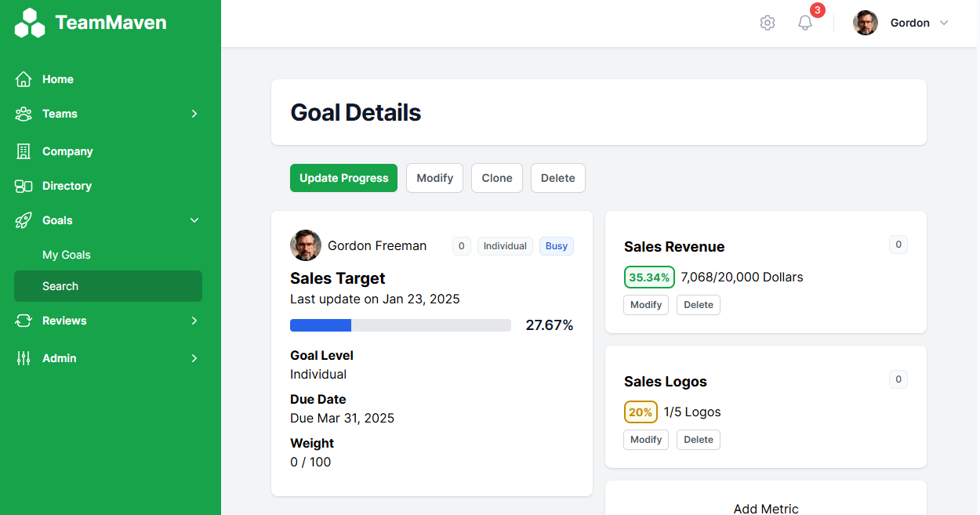980x515 pixels.
Task: Expand the Teams submenu chevron
Action: [194, 114]
